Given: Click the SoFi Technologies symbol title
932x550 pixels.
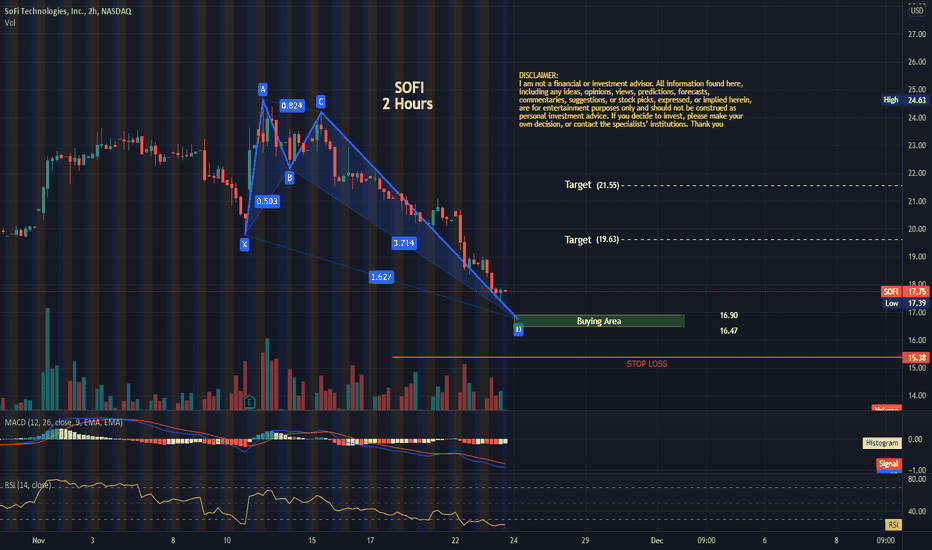Looking at the screenshot, I should pyautogui.click(x=68, y=11).
